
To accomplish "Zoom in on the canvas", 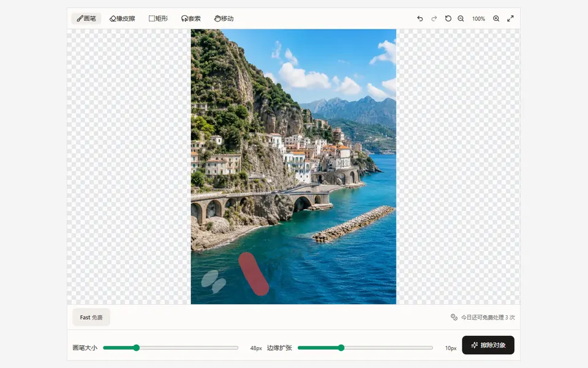I will point(496,18).
